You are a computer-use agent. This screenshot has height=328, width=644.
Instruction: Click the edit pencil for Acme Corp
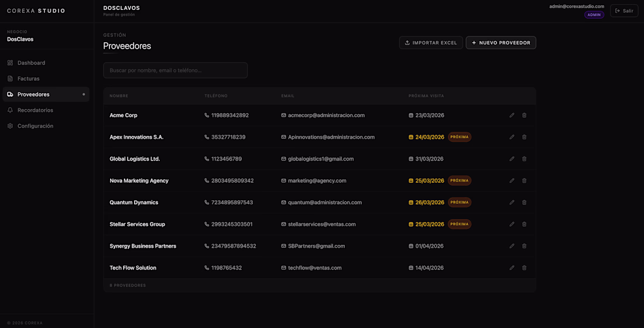(x=512, y=115)
